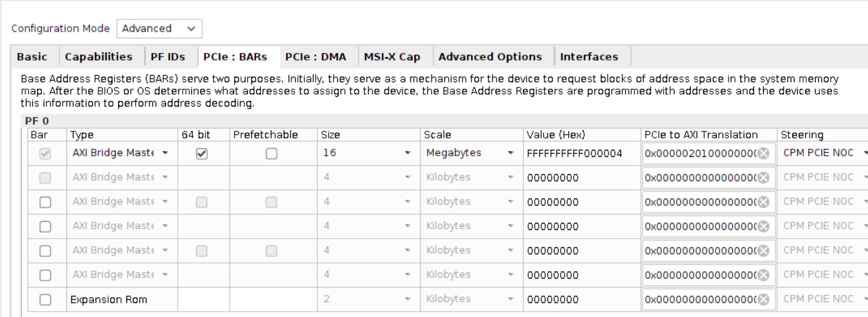Open the Advanced Options tab
Image resolution: width=868 pixels, height=317 pixels.
490,57
